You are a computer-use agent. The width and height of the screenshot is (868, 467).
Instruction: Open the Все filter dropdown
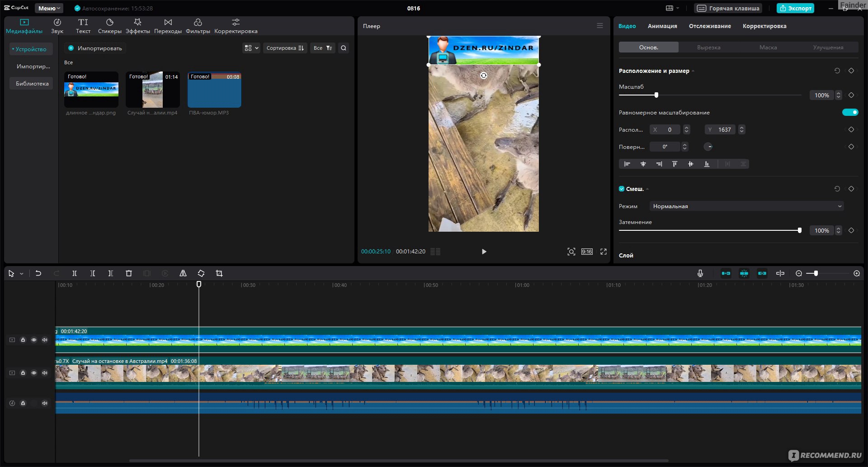323,48
